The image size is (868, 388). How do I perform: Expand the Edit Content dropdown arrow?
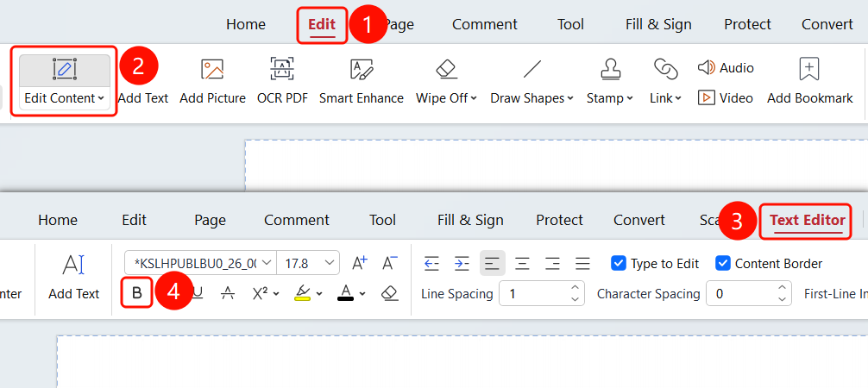click(101, 98)
